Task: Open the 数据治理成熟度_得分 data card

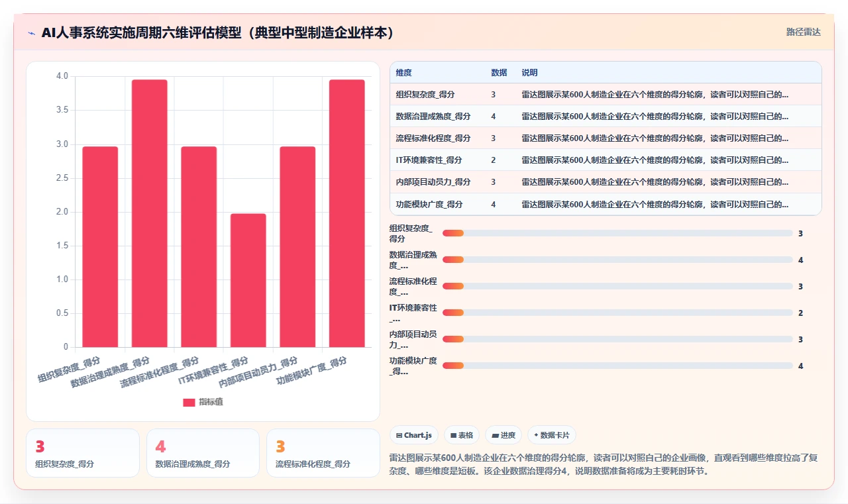Action: tap(203, 453)
